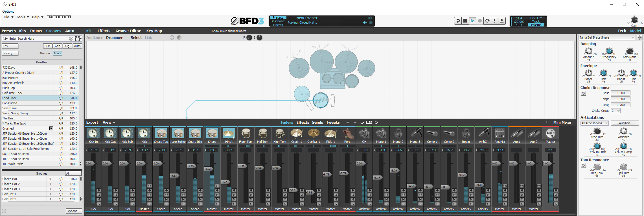Open the browser column layout dropdown
The image size is (644, 216).
78,39
